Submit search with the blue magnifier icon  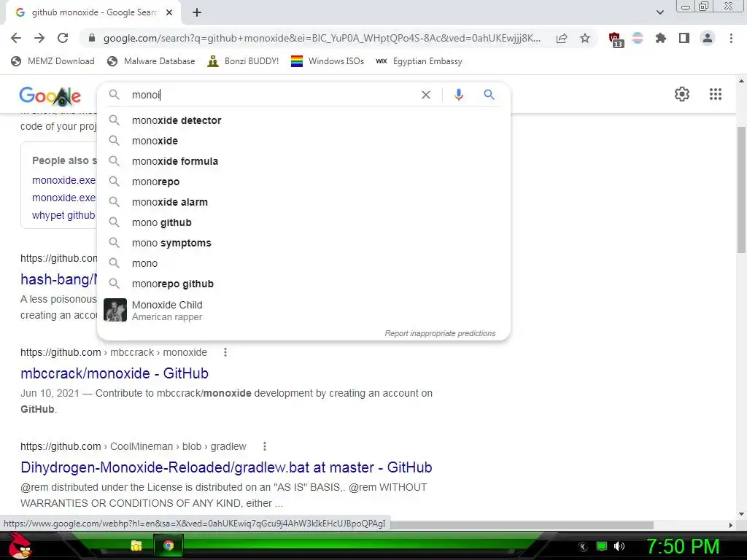[x=489, y=95]
